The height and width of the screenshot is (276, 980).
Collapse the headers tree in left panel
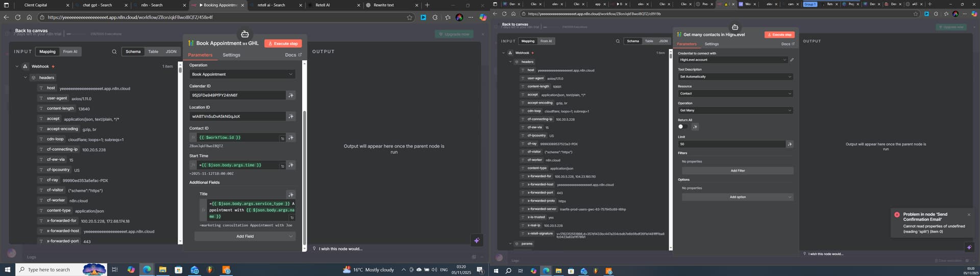tap(26, 78)
